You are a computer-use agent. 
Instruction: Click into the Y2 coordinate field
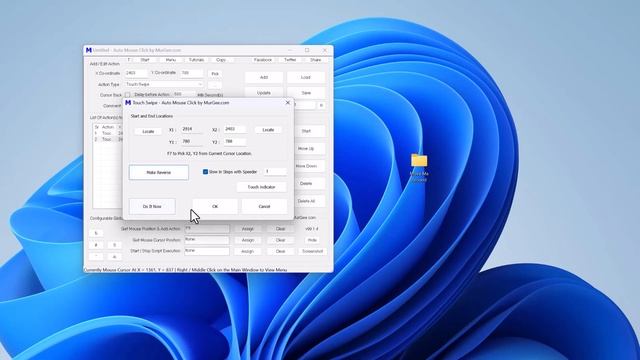[235, 142]
